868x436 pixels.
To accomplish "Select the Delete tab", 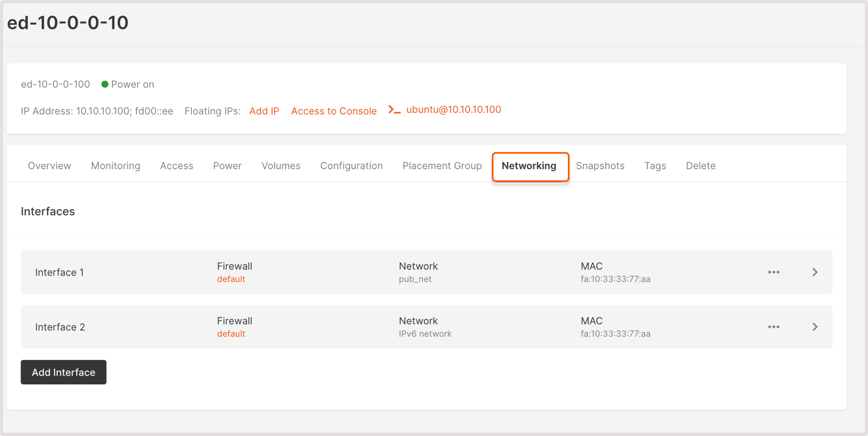I will click(x=701, y=165).
